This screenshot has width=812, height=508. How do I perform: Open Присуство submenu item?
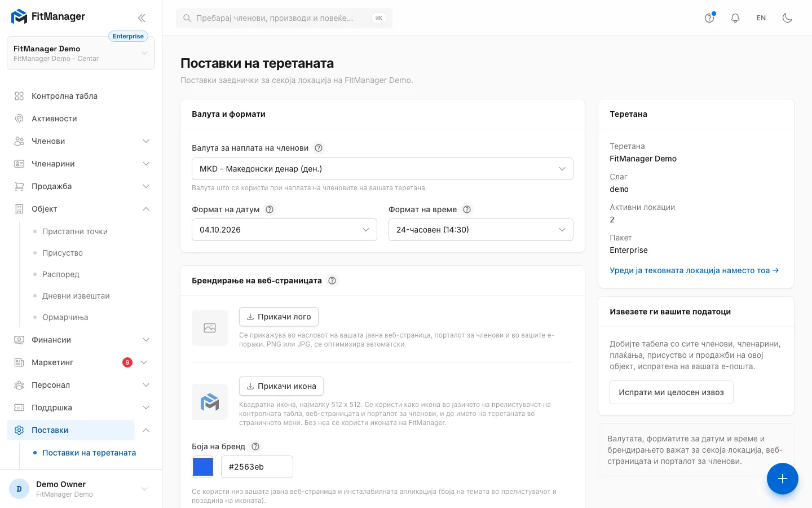click(x=63, y=253)
